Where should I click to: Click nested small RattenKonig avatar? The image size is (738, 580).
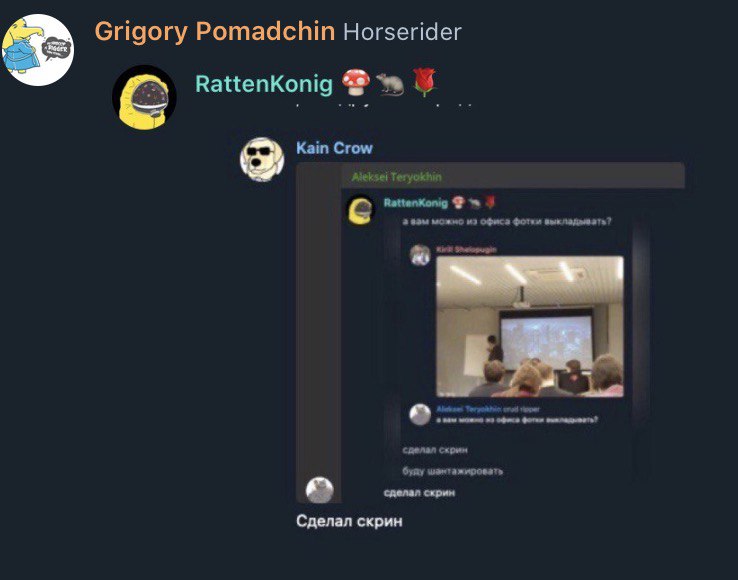(361, 210)
